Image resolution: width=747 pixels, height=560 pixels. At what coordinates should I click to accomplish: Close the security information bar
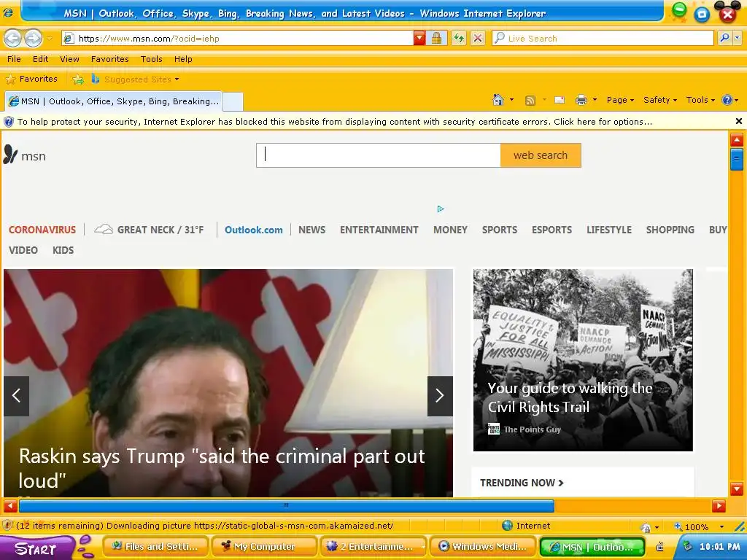pyautogui.click(x=738, y=122)
